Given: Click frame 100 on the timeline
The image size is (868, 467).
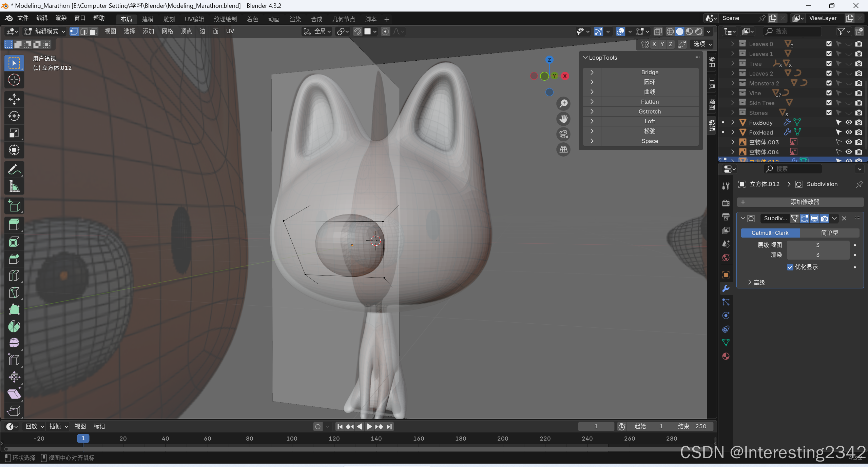Looking at the screenshot, I should [x=292, y=439].
